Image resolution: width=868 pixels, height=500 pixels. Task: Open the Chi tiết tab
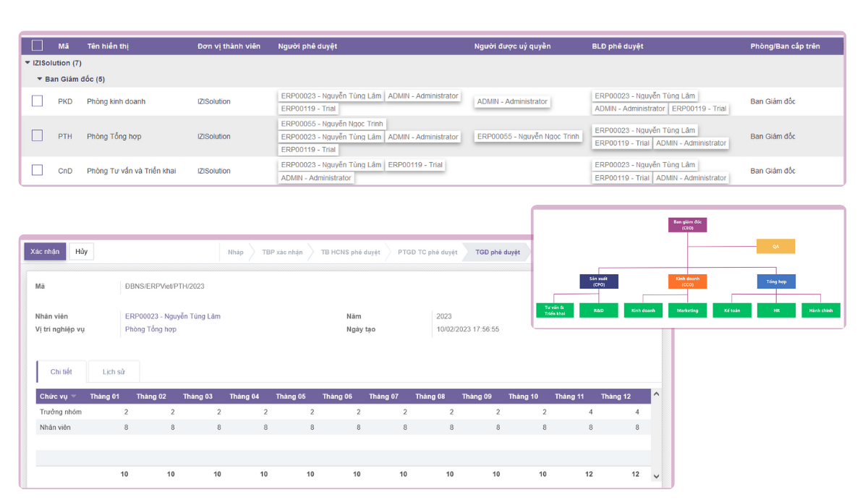(x=61, y=372)
